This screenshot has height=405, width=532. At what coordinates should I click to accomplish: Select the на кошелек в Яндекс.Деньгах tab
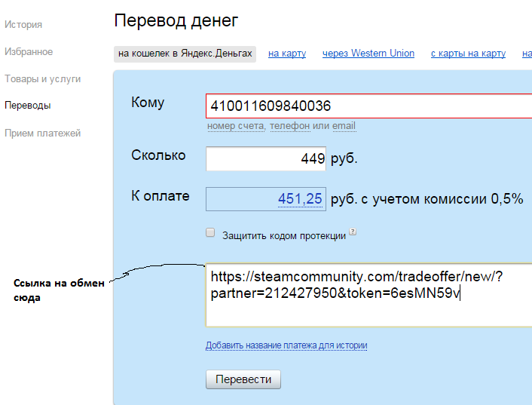[185, 54]
